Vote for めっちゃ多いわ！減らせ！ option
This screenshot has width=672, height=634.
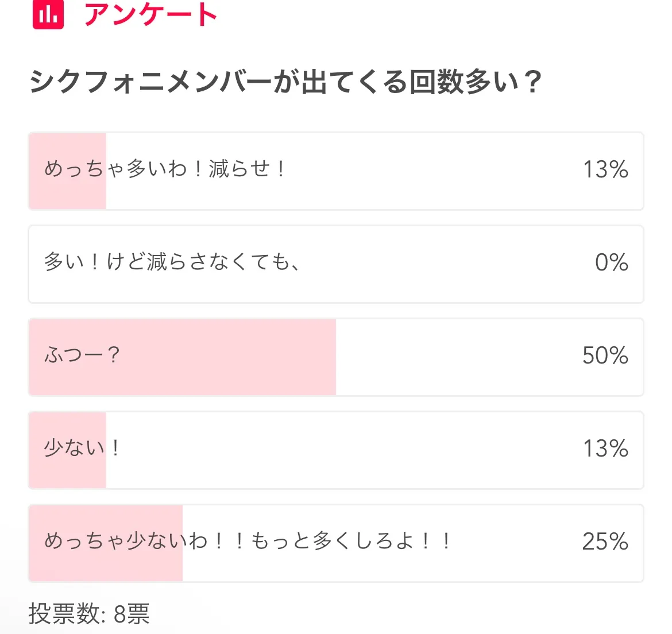point(165,169)
